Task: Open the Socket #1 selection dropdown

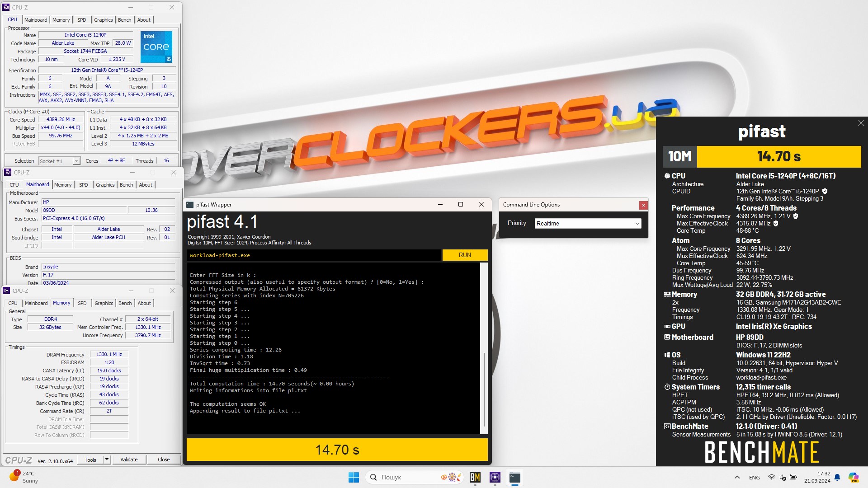Action: click(59, 161)
